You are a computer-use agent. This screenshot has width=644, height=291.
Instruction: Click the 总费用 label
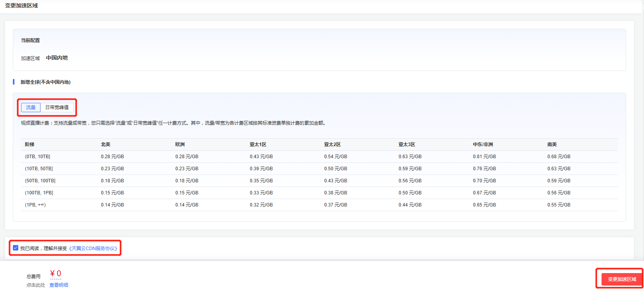click(x=34, y=277)
